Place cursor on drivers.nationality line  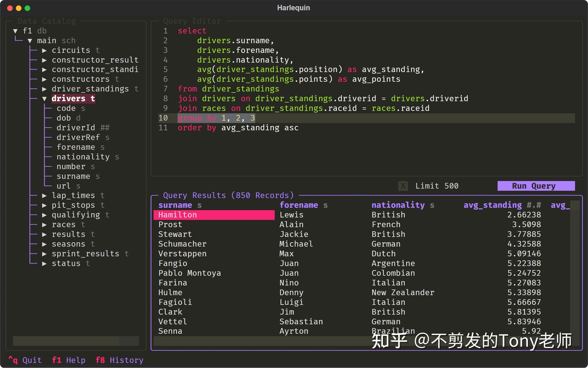coord(245,60)
